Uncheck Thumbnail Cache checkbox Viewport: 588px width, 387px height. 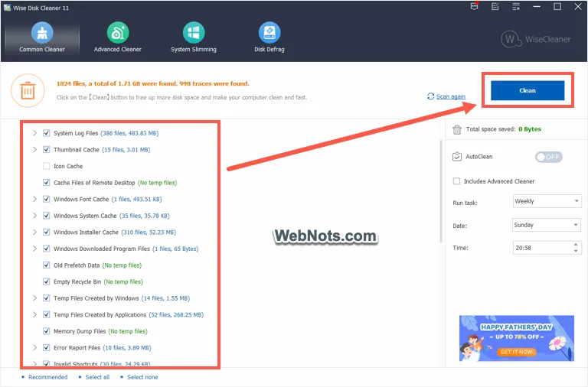point(46,149)
